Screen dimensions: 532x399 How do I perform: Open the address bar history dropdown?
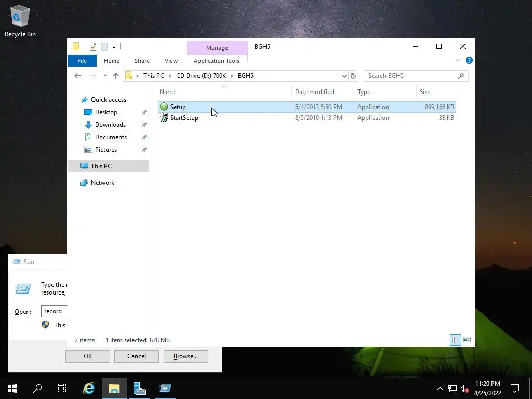coord(344,76)
